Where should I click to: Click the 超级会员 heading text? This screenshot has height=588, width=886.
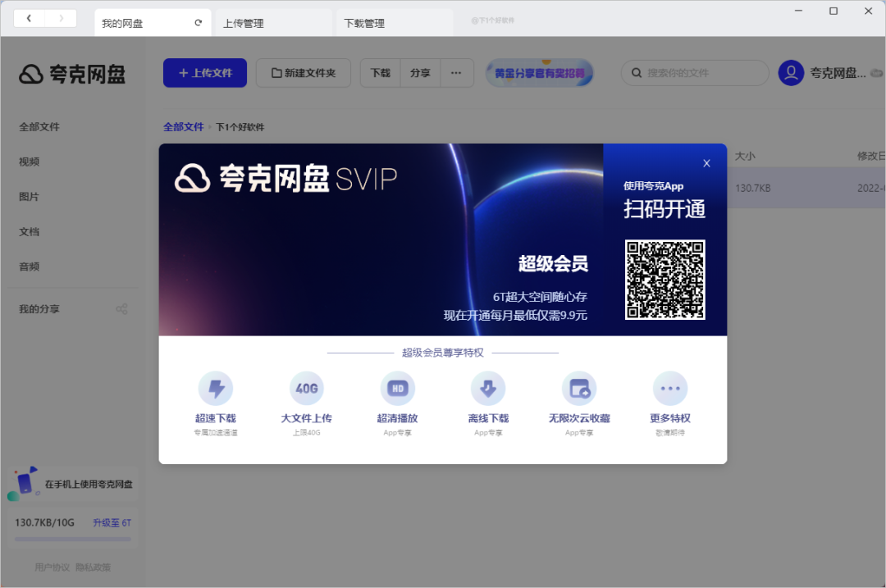(x=553, y=264)
